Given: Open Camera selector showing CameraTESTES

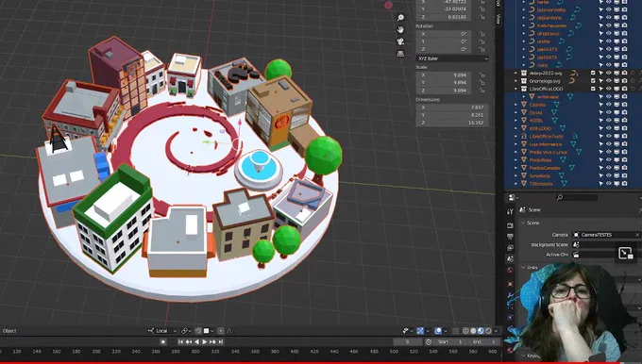Looking at the screenshot, I should tap(607, 235).
